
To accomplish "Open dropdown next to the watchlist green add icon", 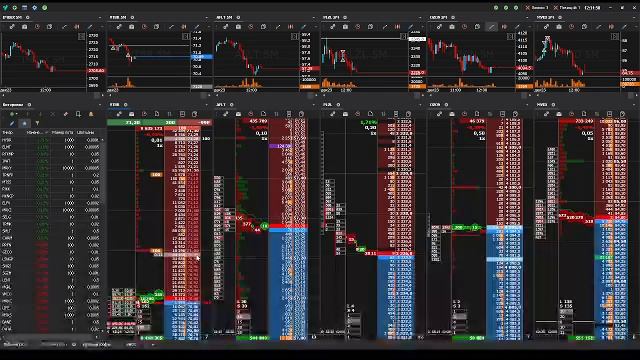I will [x=17, y=114].
